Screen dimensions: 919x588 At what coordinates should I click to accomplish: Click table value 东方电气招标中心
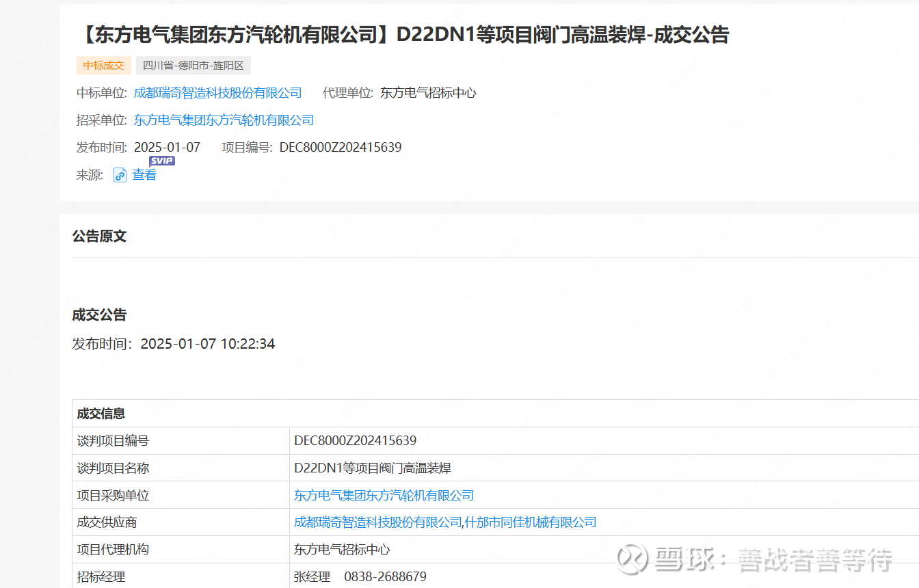342,550
